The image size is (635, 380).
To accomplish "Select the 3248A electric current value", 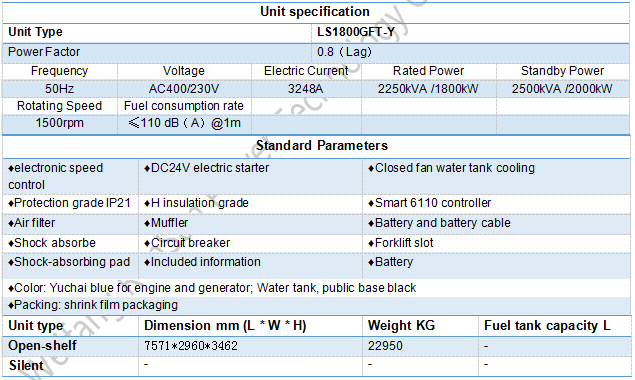I will [x=305, y=89].
